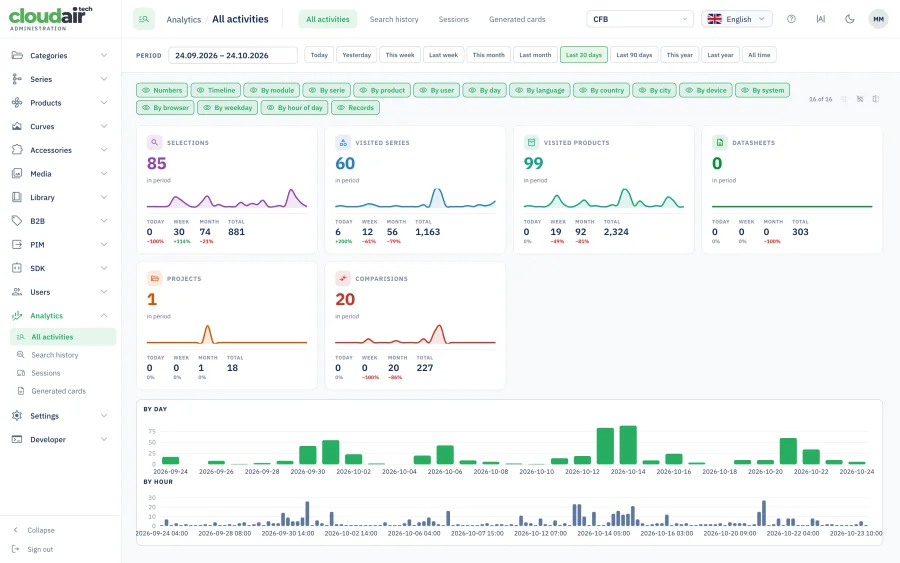Viewport: 900px width, 563px height.
Task: Open the MM user avatar menu
Action: (x=878, y=19)
